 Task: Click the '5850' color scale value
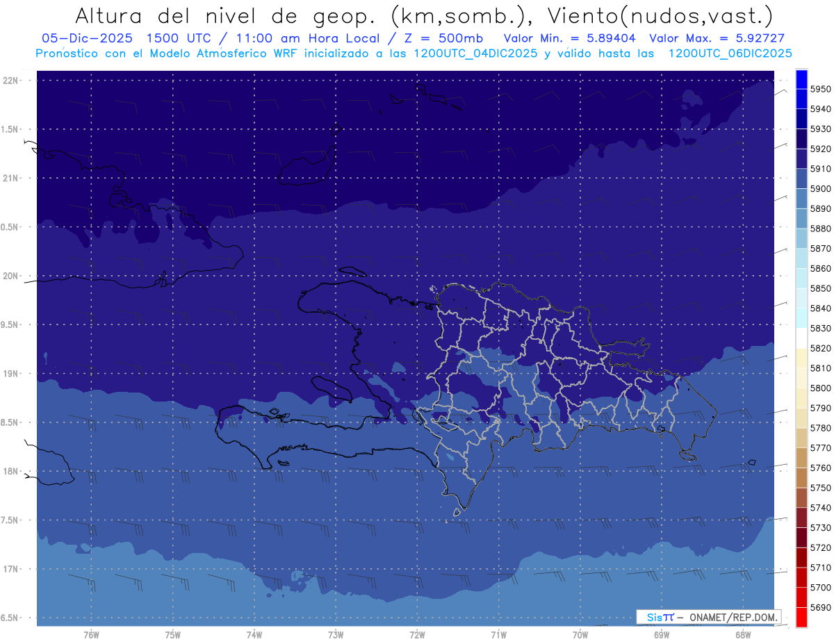click(820, 288)
